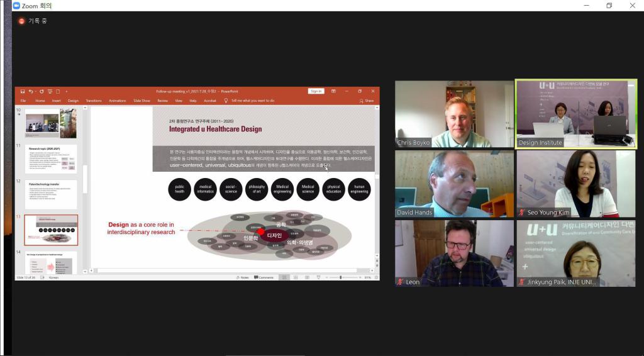Fit slide to current window icon
This screenshot has height=356, width=644.
point(377,277)
